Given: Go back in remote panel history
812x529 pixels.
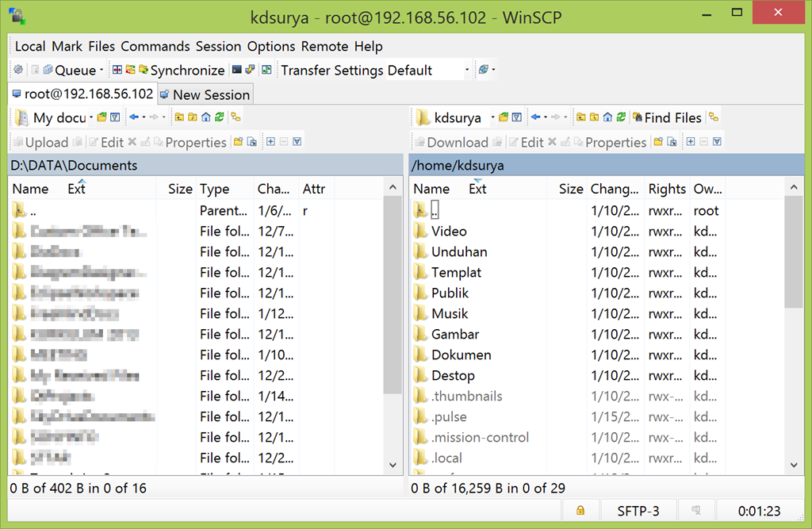Looking at the screenshot, I should (x=535, y=117).
